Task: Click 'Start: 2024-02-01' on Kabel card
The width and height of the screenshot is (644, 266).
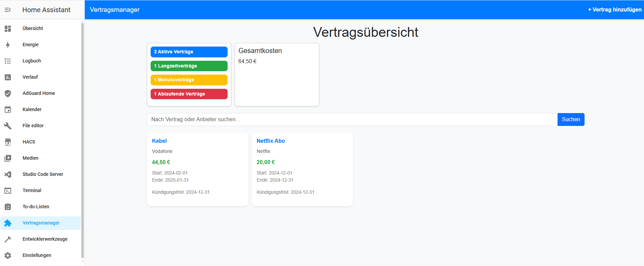Action: click(170, 173)
